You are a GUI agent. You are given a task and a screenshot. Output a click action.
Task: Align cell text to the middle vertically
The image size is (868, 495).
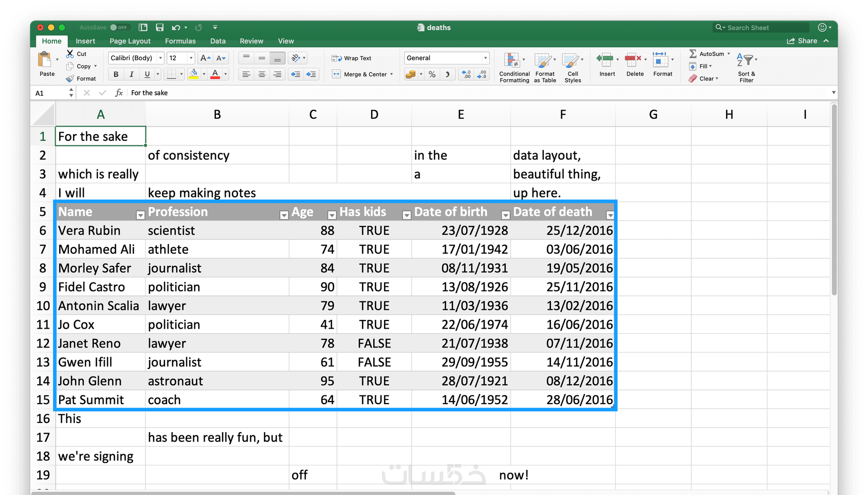pyautogui.click(x=262, y=58)
